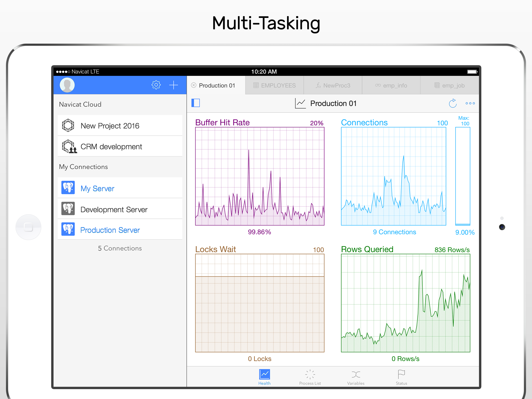This screenshot has height=399, width=532.
Task: Open the three-dot more options menu
Action: point(470,103)
